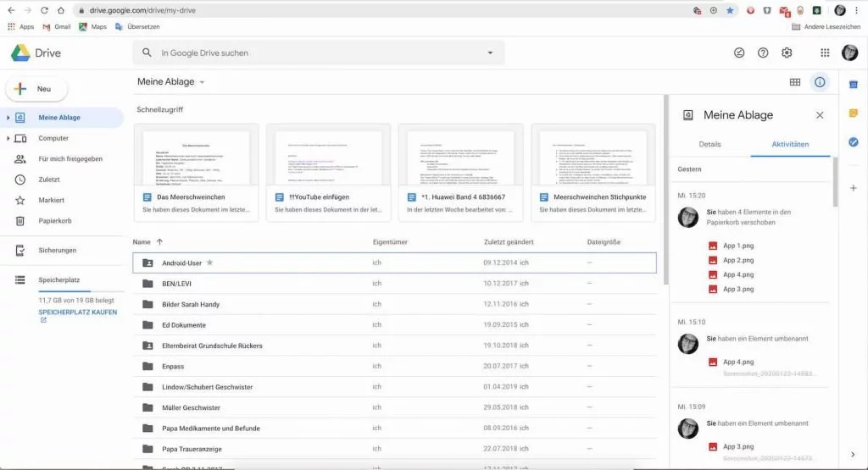Click the Neu button
This screenshot has height=470, width=868.
tap(36, 89)
